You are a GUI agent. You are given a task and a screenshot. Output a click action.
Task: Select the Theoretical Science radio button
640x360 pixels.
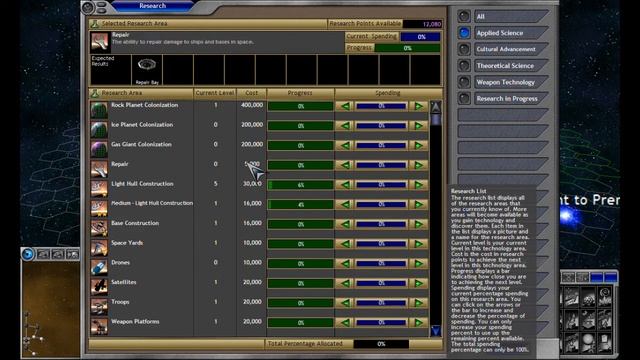[x=464, y=65]
